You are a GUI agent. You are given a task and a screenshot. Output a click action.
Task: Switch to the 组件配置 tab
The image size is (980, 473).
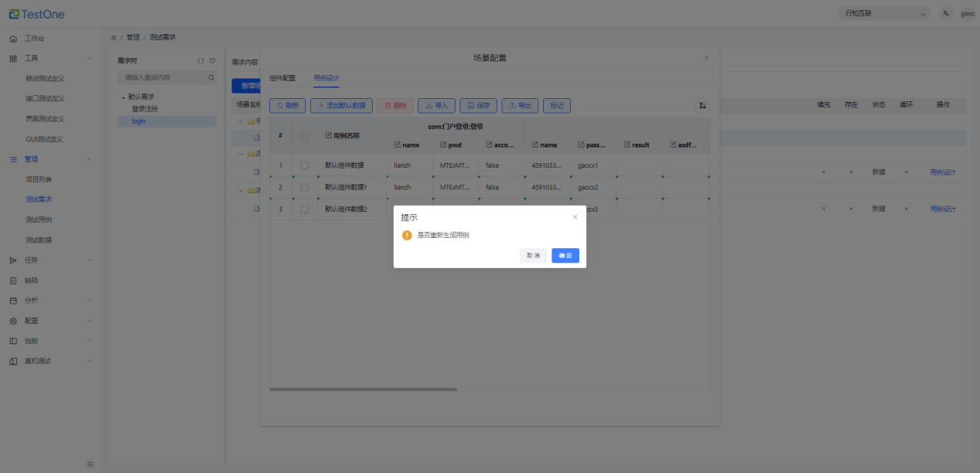click(282, 78)
